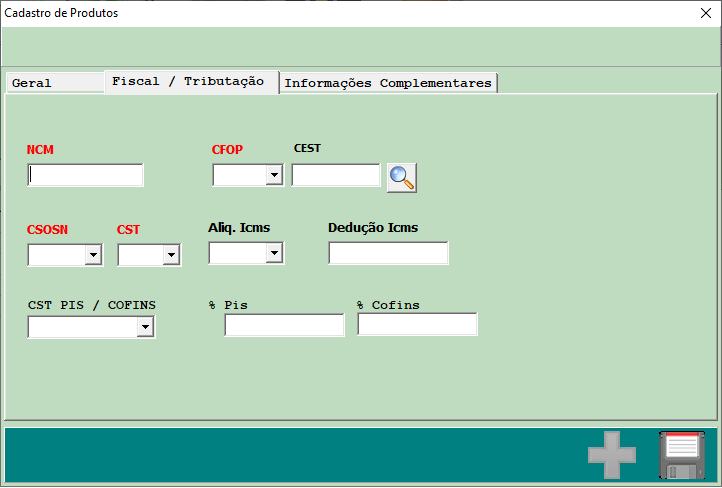Viewport: 722px width, 488px height.
Task: Expand the CST dropdown arrow
Action: [171, 256]
